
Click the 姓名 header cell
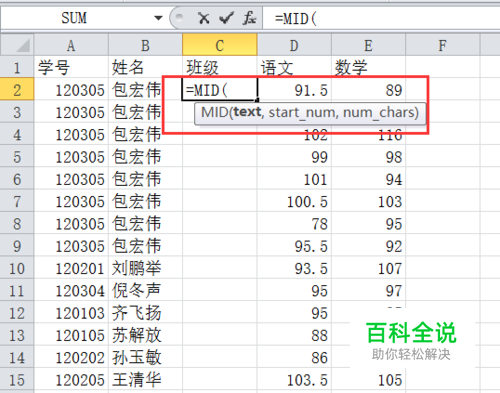pos(145,68)
